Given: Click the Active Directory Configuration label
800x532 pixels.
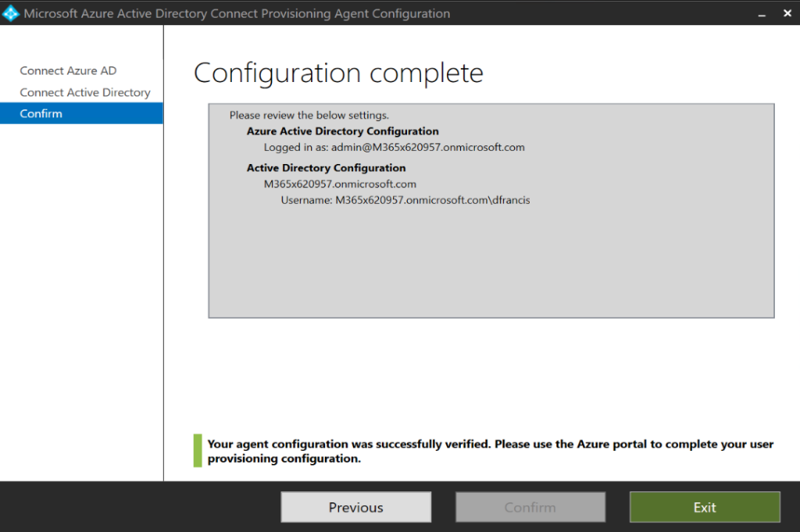Looking at the screenshot, I should pos(326,167).
